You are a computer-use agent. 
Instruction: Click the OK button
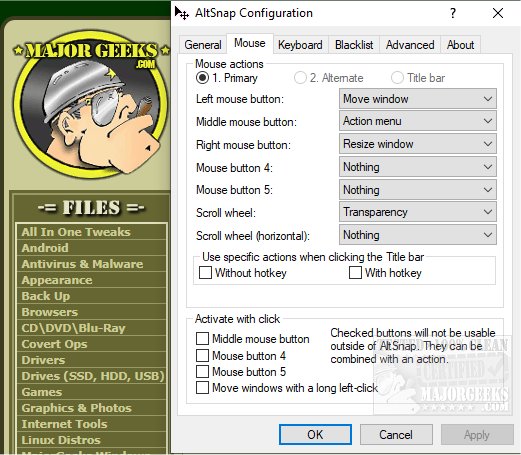[315, 434]
